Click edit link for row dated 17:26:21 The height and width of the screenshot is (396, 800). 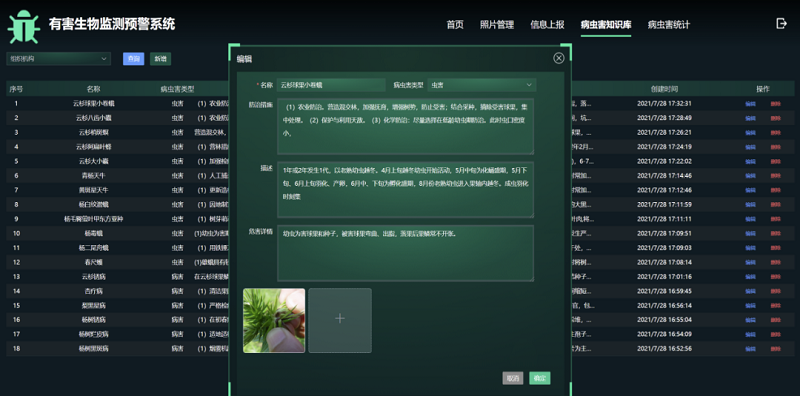click(x=751, y=132)
